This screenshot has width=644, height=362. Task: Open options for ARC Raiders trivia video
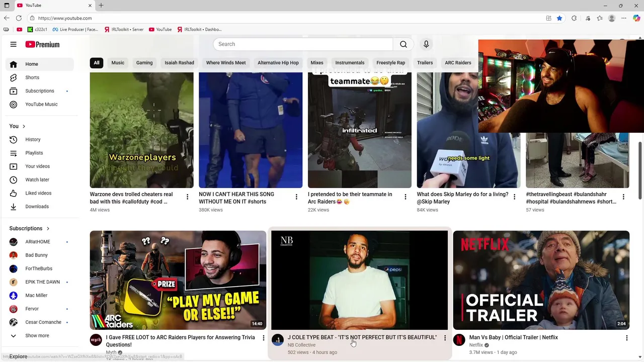(x=263, y=338)
